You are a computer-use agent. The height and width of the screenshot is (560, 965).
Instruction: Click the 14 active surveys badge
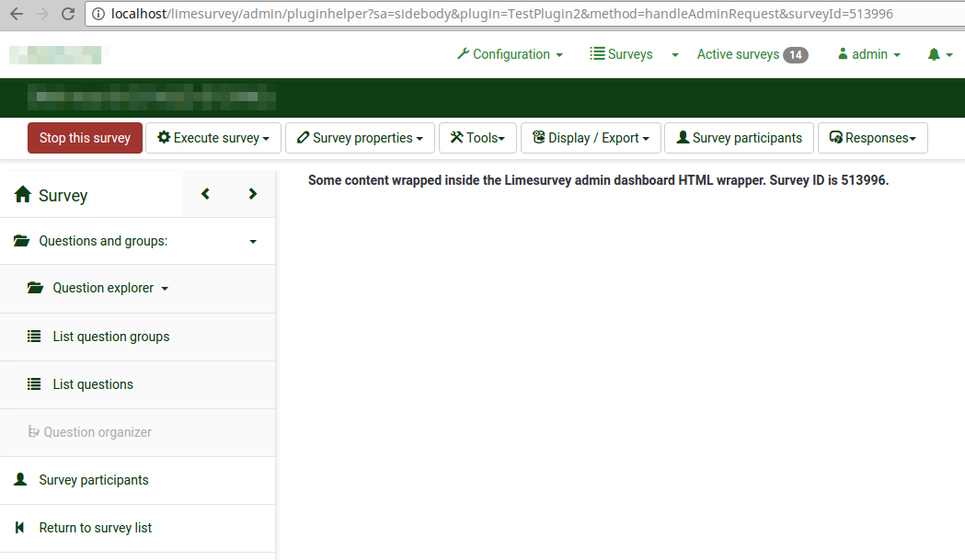[x=795, y=55]
